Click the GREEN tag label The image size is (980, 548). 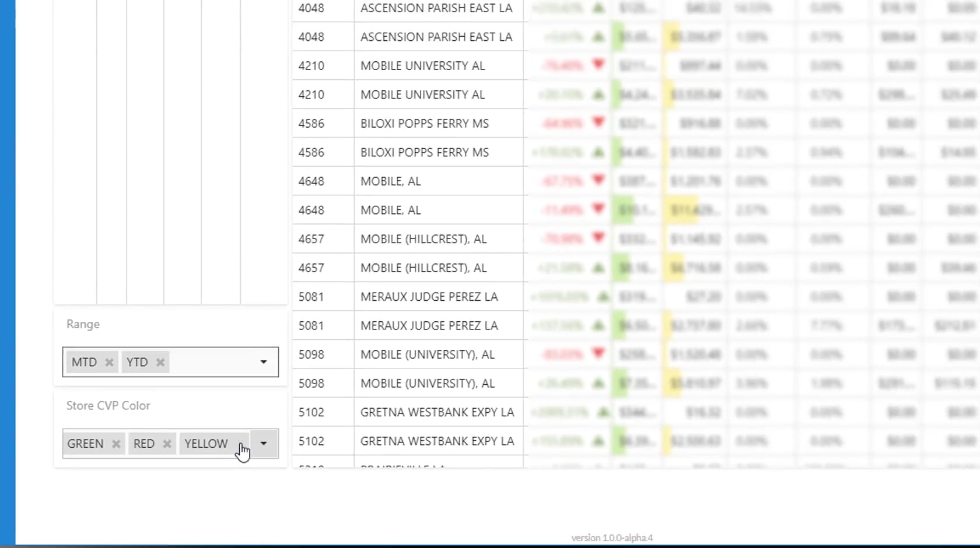coord(85,444)
